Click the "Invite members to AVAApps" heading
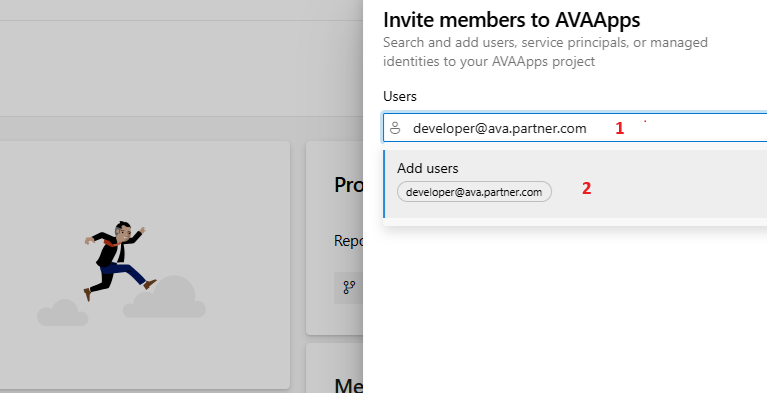 [x=512, y=20]
